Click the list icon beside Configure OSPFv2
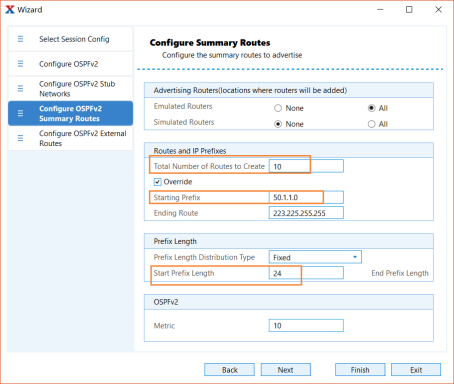This screenshot has width=454, height=384. pyautogui.click(x=20, y=64)
